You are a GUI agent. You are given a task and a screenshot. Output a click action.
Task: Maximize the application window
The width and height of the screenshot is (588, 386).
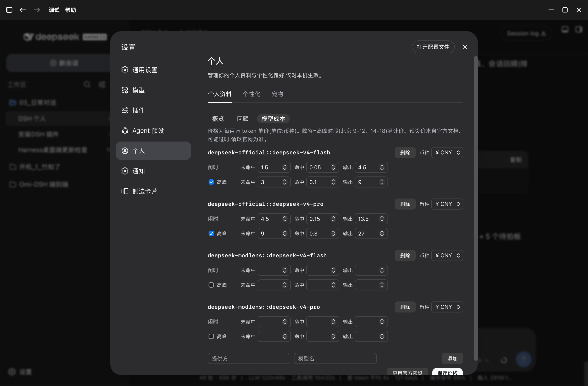point(565,10)
